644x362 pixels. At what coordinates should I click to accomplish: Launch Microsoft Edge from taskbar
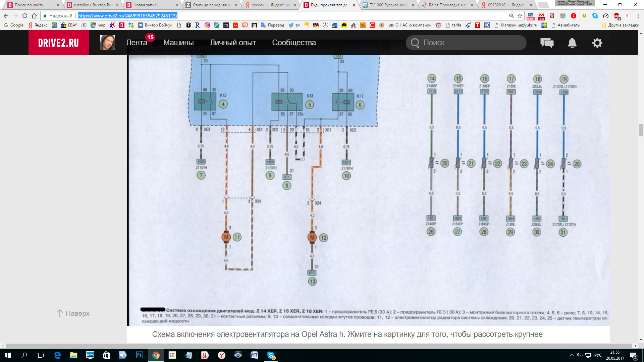(57, 355)
